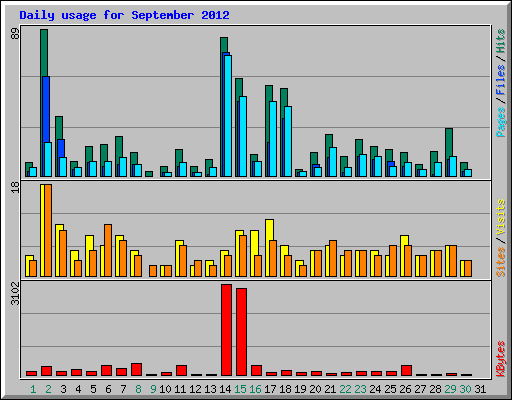Click day label "3" on the x-axis

(x=63, y=389)
